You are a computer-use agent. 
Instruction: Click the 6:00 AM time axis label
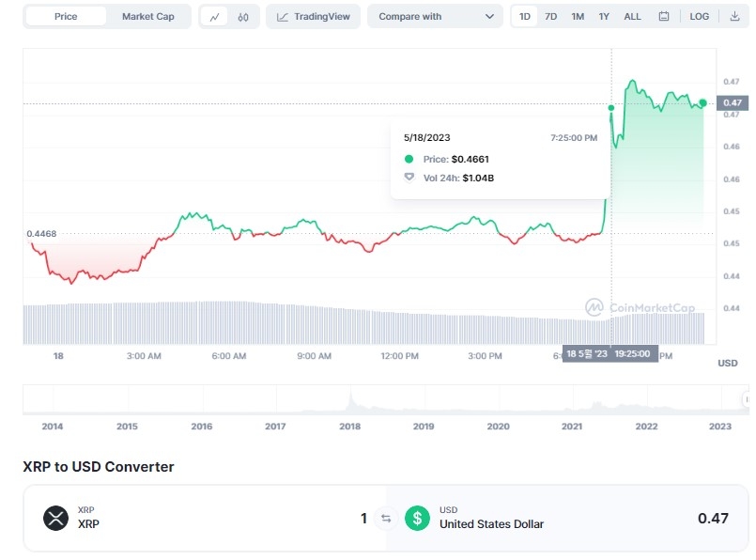tap(229, 356)
